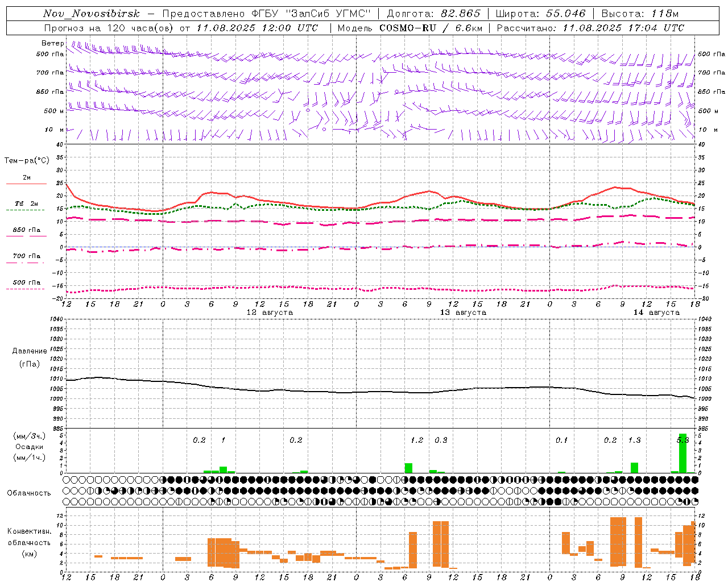The height and width of the screenshot is (582, 728).
Task: Click the 0.1 precipitation amount
Action: 561,440
